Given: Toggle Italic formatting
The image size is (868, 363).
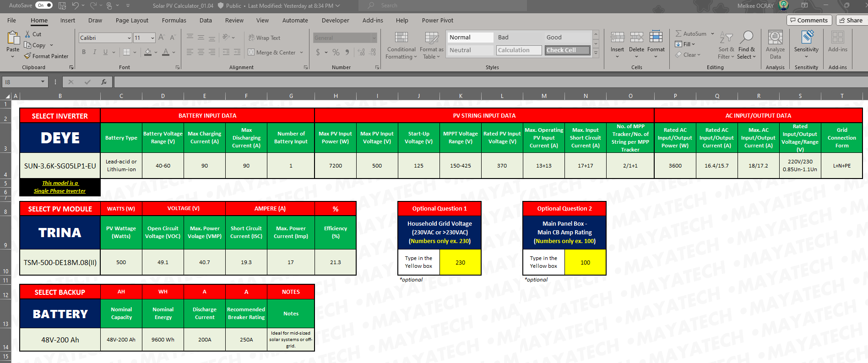Looking at the screenshot, I should pyautogui.click(x=95, y=52).
